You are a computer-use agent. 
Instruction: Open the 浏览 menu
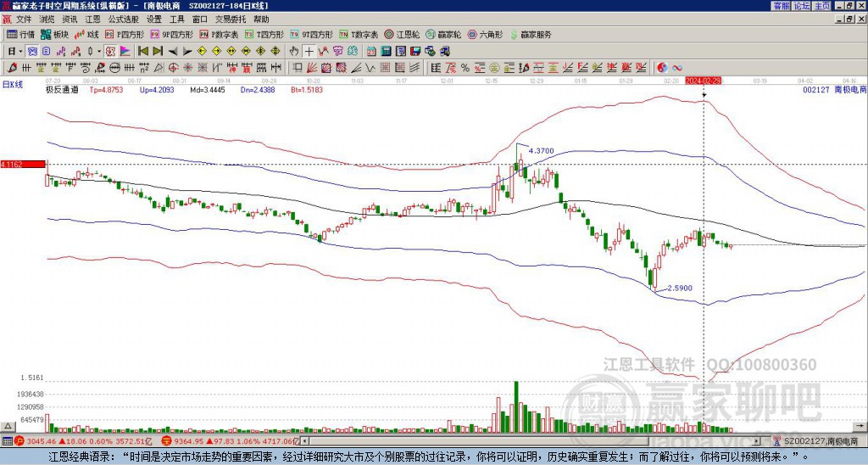pyautogui.click(x=47, y=20)
